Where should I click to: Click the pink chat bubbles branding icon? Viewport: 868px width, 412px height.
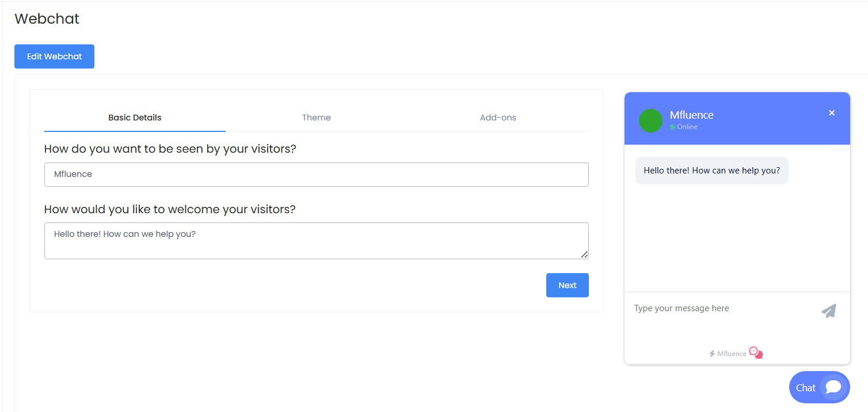pyautogui.click(x=756, y=353)
